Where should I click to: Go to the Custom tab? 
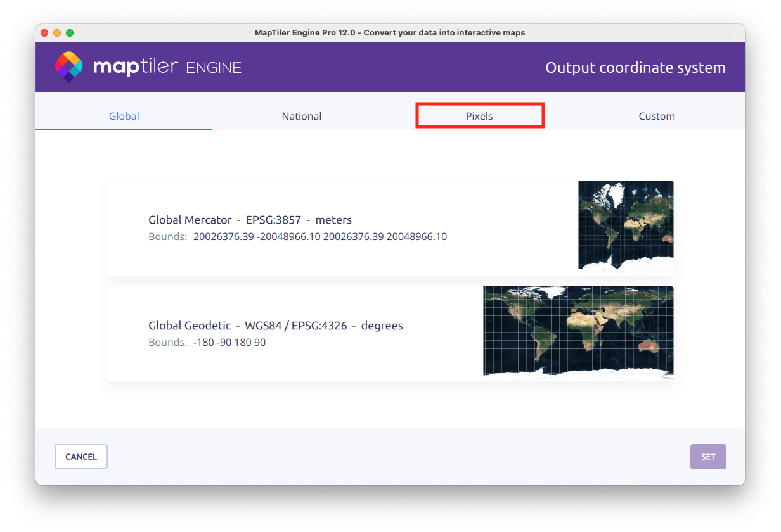coord(657,116)
